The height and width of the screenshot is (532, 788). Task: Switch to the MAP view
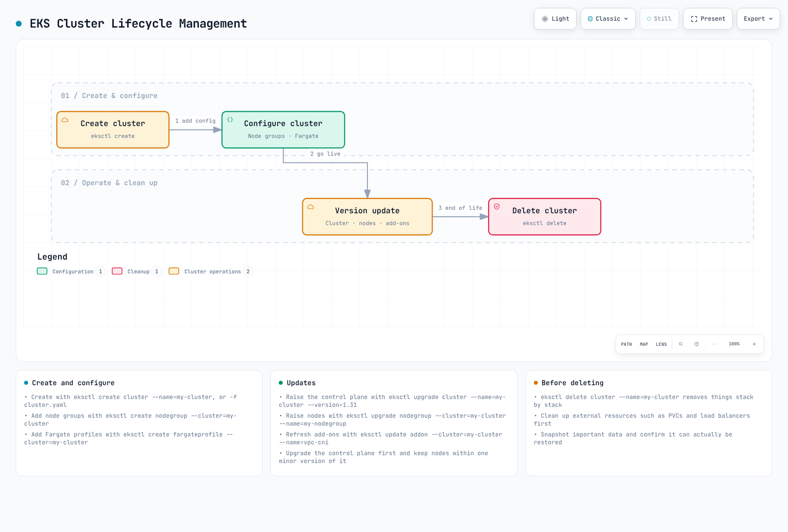[x=644, y=344]
